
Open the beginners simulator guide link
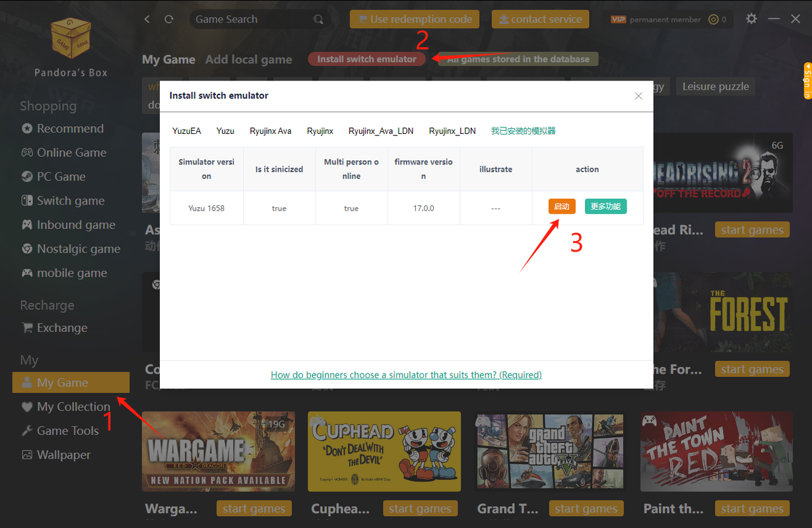click(406, 375)
